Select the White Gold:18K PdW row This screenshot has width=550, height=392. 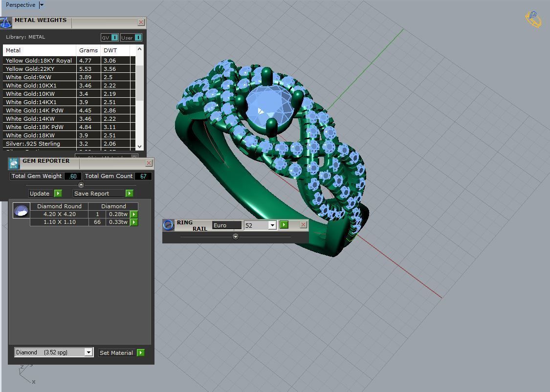69,127
